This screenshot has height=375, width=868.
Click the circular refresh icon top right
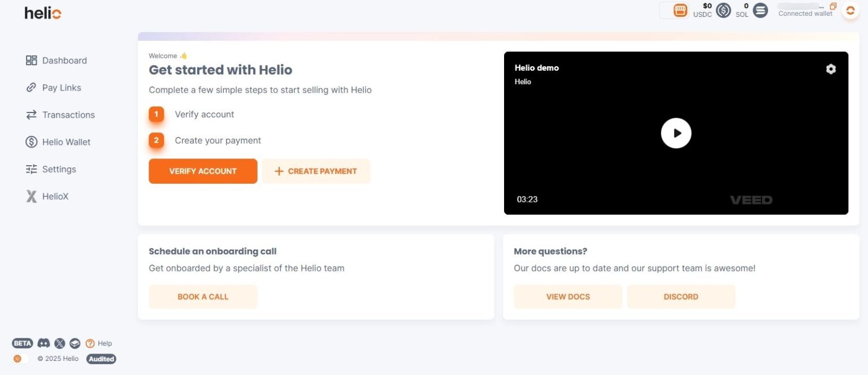coord(850,10)
